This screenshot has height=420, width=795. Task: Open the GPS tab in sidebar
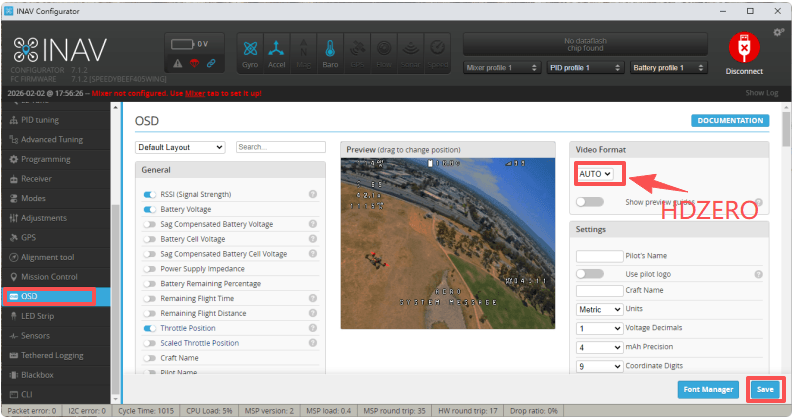pos(28,238)
